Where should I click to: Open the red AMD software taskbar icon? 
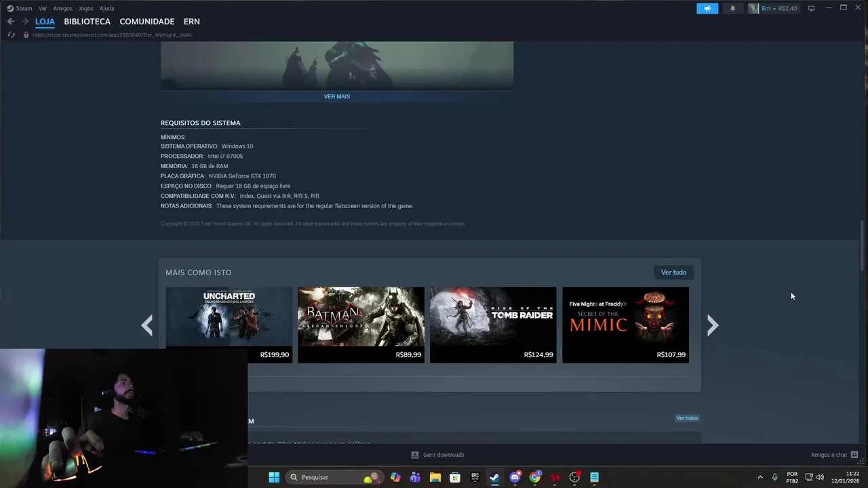[555, 477]
